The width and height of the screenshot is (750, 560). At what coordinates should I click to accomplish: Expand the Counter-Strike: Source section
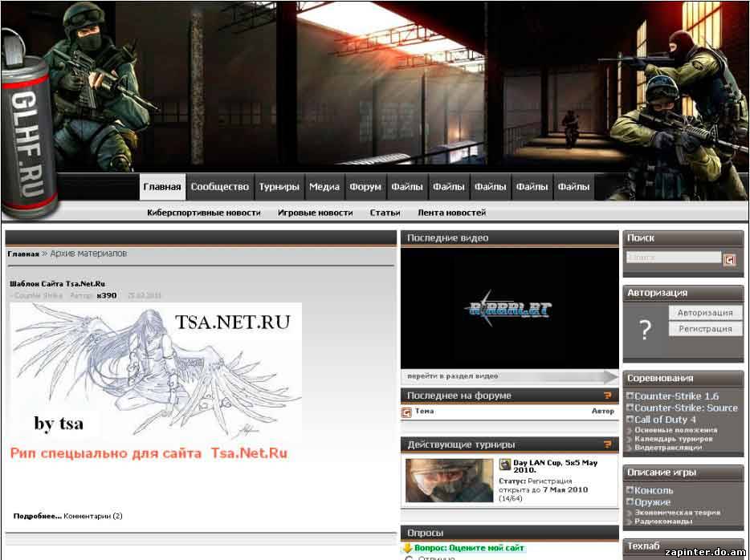[630, 408]
